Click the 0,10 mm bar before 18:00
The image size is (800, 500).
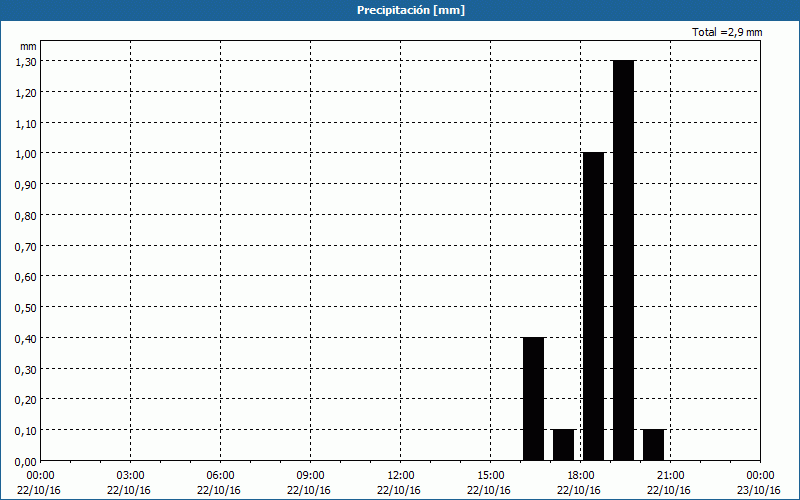coord(564,445)
